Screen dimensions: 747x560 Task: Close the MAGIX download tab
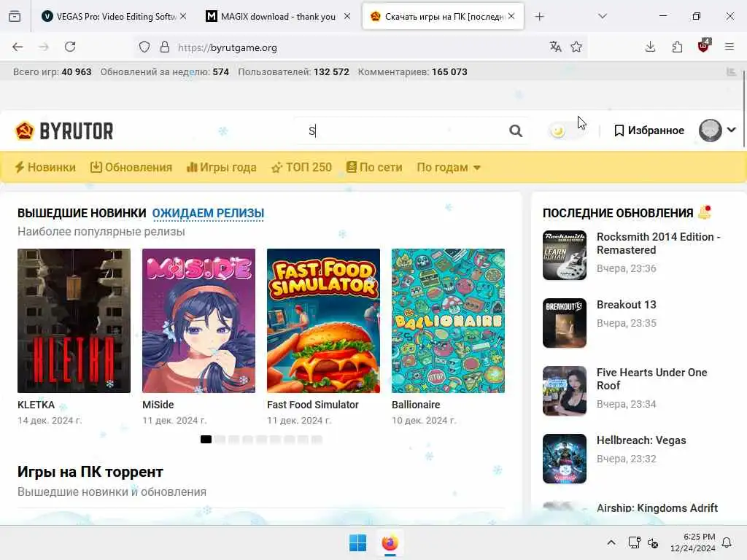tap(347, 17)
